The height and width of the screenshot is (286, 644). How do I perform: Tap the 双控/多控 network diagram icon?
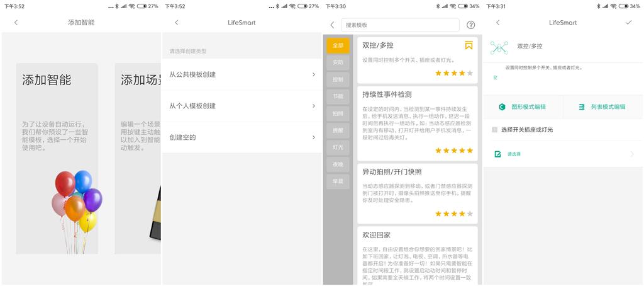[x=499, y=48]
